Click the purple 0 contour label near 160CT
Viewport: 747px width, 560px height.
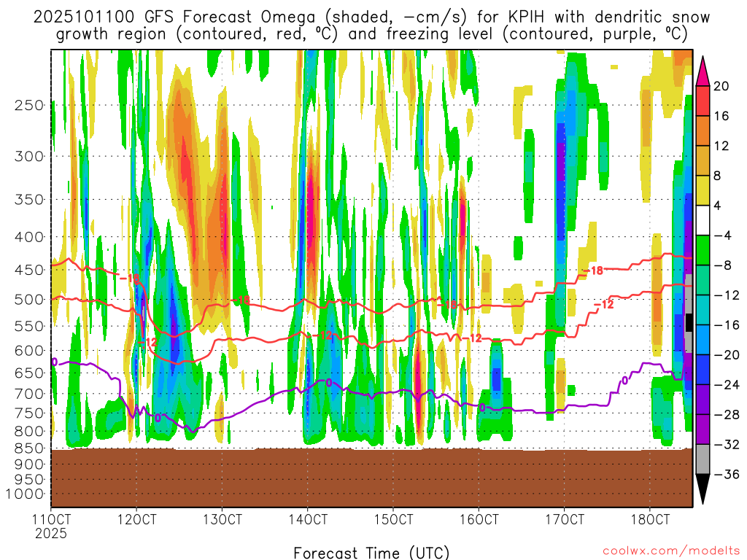482,408
